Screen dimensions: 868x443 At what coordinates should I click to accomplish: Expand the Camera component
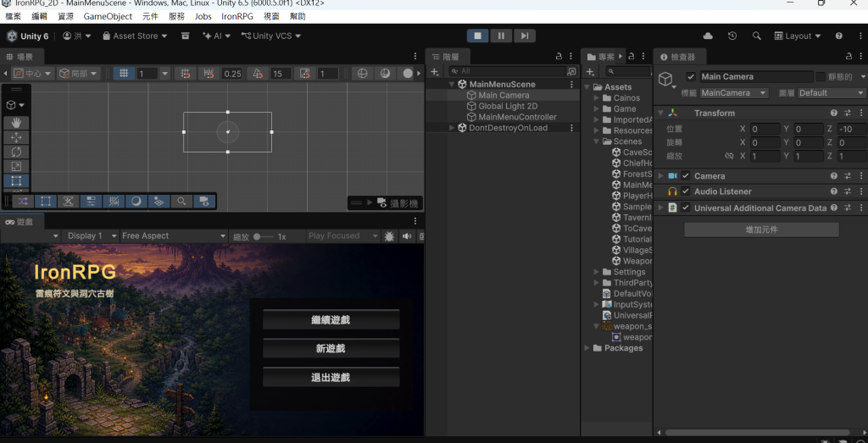660,176
